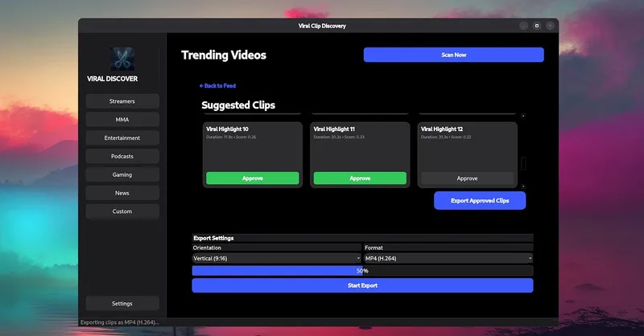Screen dimensions: 644x336
Task: Click the Orientation field label
Action: pyautogui.click(x=207, y=248)
